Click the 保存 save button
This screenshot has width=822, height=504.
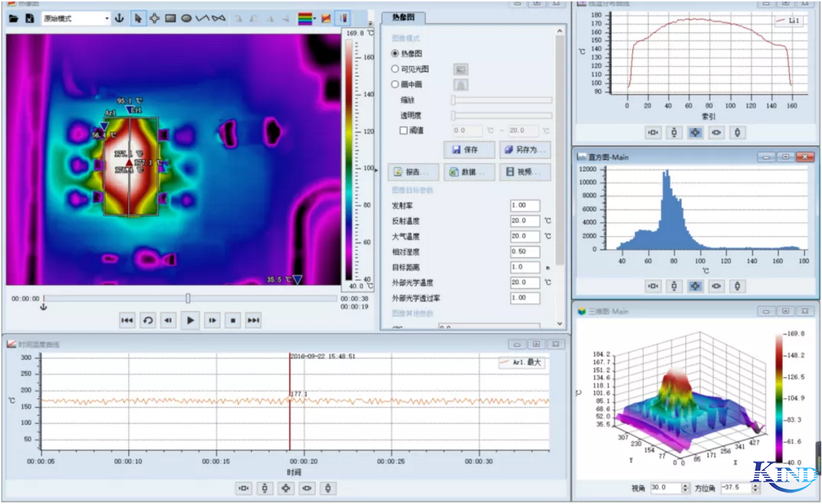pyautogui.click(x=469, y=150)
